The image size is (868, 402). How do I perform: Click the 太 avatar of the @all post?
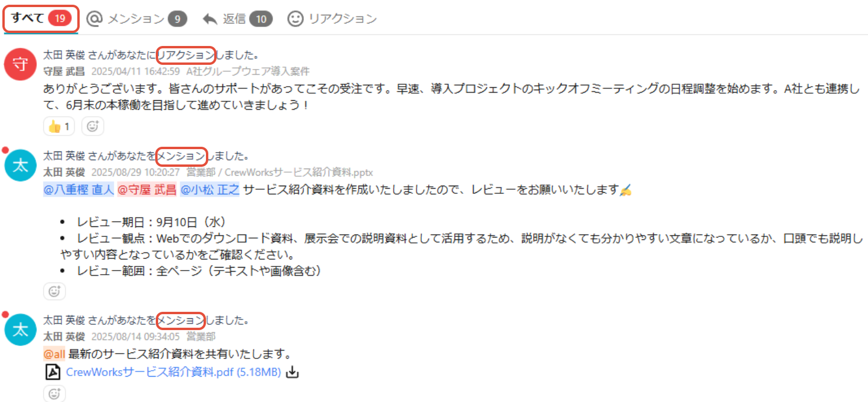[x=21, y=329]
